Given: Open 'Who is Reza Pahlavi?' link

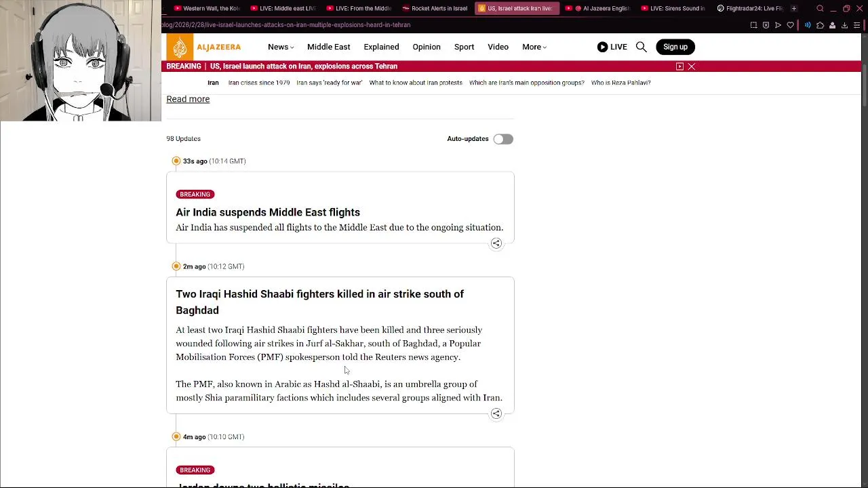Looking at the screenshot, I should [620, 83].
